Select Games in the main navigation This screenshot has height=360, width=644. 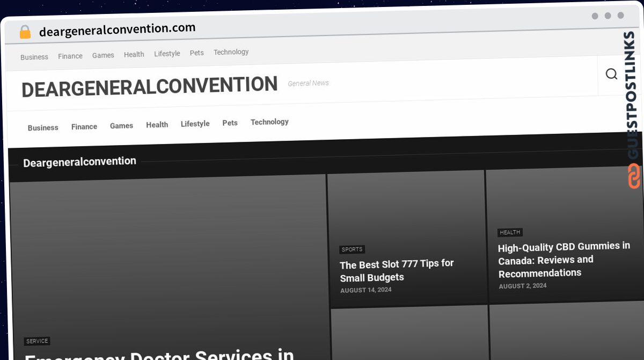pyautogui.click(x=121, y=126)
